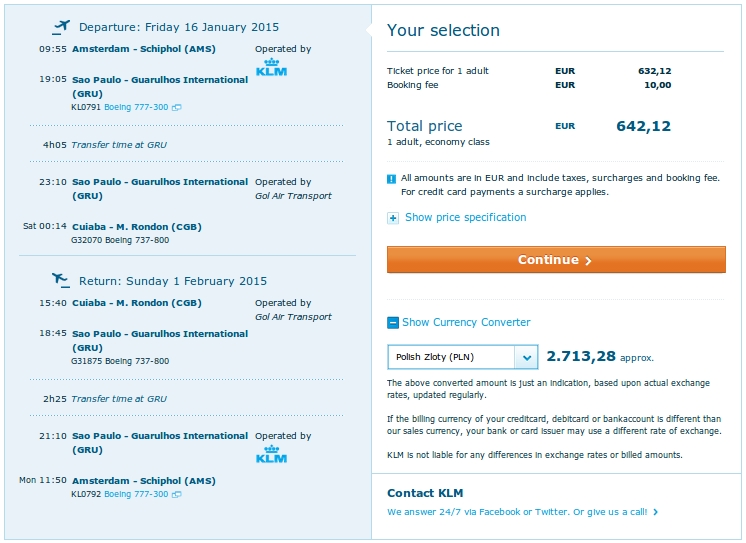Open the Show price specification link
The image size is (746, 543).
point(465,217)
